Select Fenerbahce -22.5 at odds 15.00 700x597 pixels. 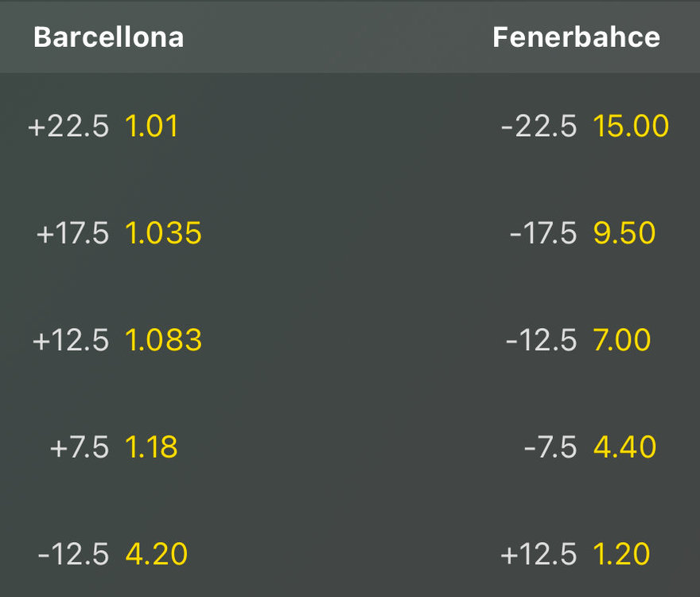585,126
